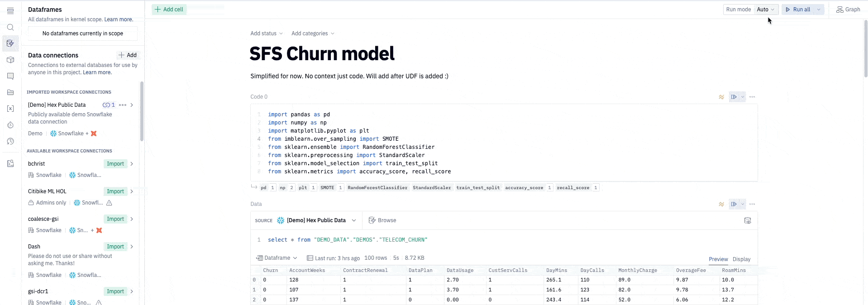Open the Run mode Auto dropdown
The image size is (868, 305).
pyautogui.click(x=766, y=10)
